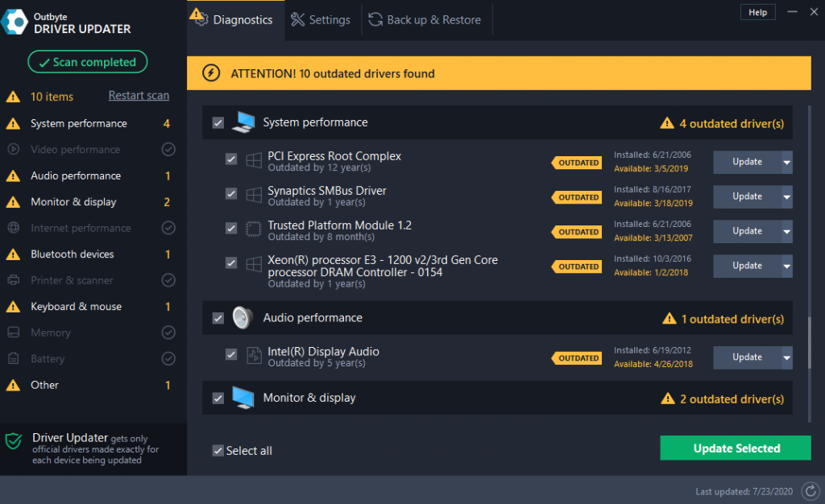Open dropdown arrow next to PCI Express Update
825x504 pixels.
click(x=786, y=163)
